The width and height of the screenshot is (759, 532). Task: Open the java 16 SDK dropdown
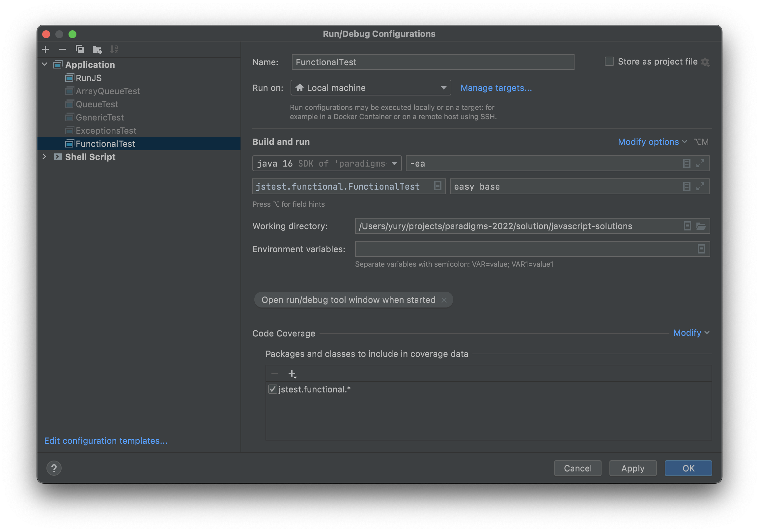point(327,164)
